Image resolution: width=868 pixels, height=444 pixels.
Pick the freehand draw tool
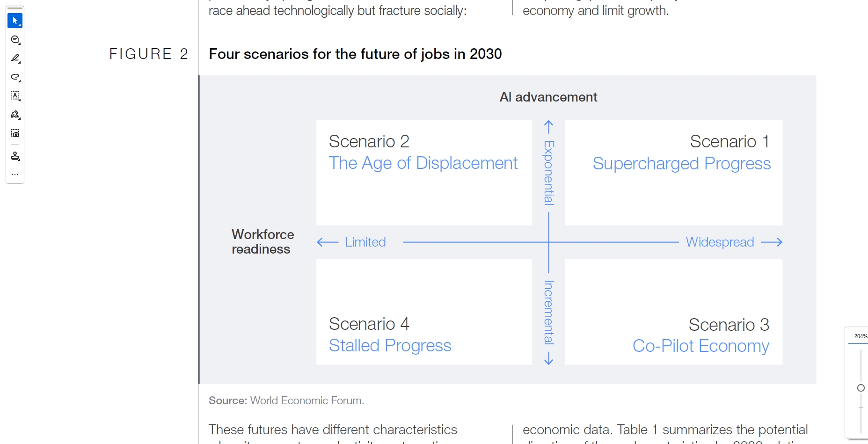pyautogui.click(x=15, y=77)
